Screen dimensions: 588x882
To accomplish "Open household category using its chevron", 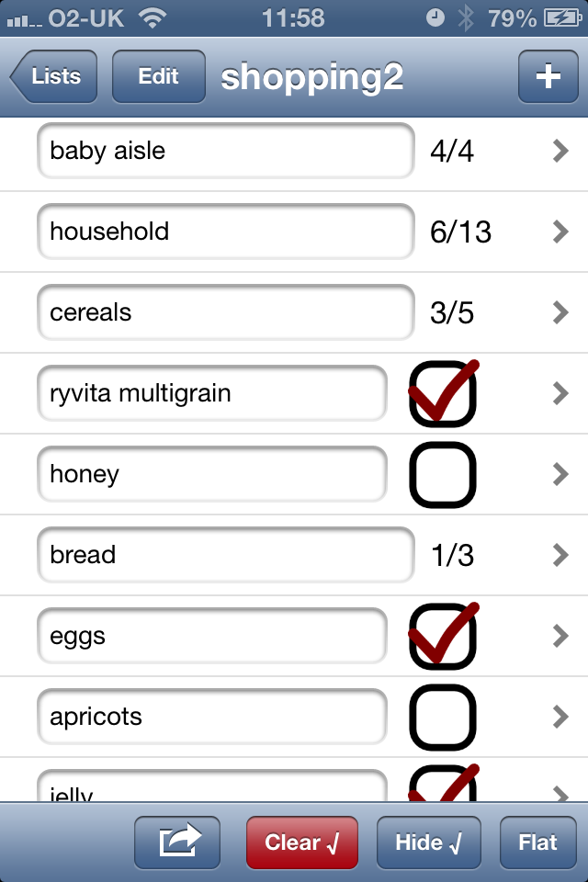I will point(560,232).
